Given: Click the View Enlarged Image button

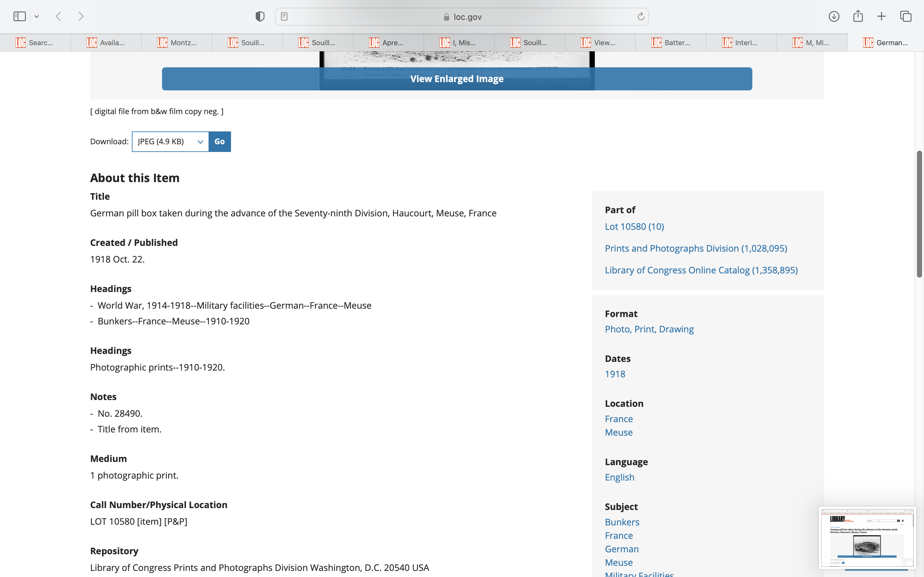Looking at the screenshot, I should [x=457, y=79].
